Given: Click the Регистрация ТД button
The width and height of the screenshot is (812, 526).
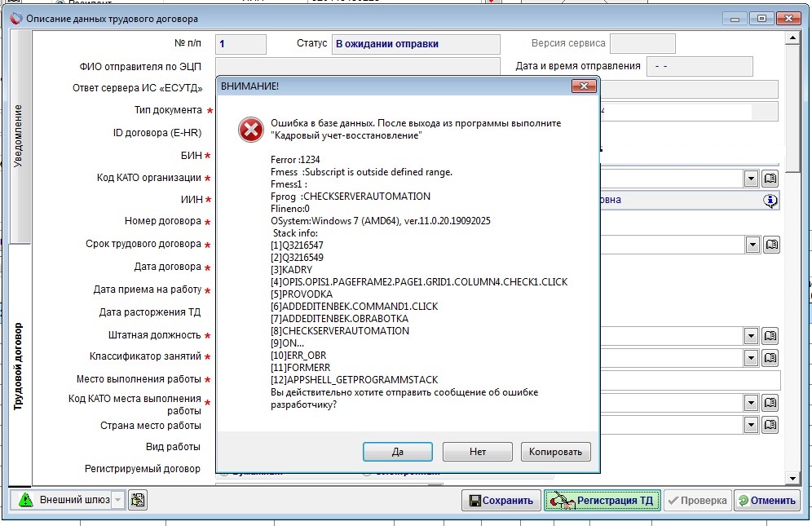Looking at the screenshot, I should (x=602, y=501).
